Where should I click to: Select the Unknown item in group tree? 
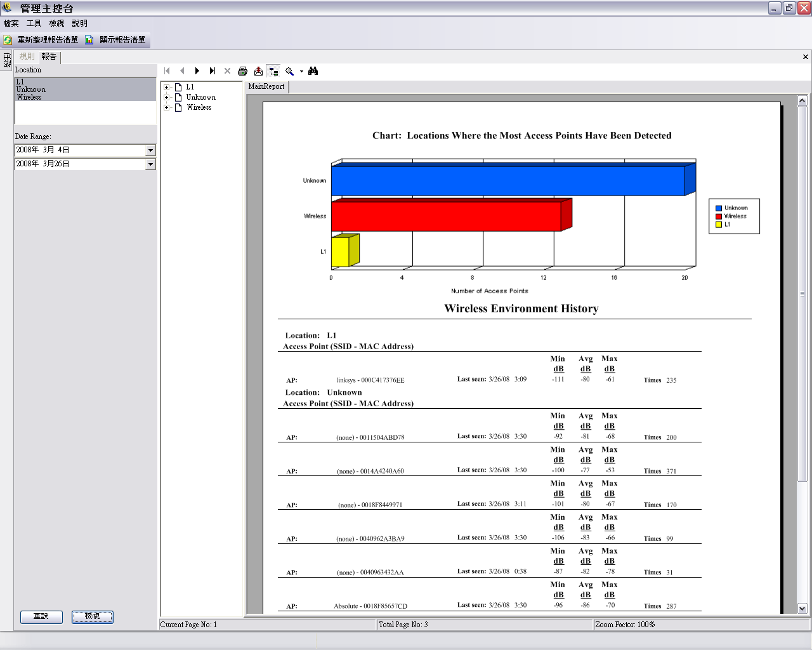click(200, 97)
